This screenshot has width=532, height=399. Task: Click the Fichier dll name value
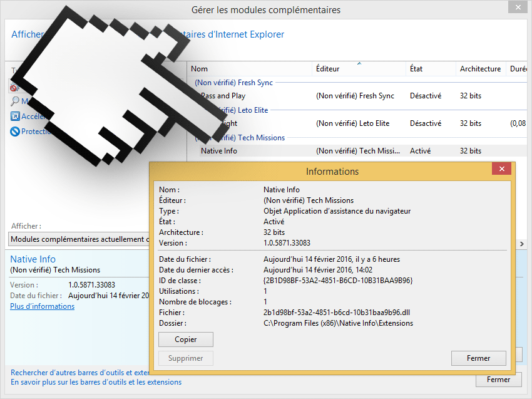pos(337,313)
